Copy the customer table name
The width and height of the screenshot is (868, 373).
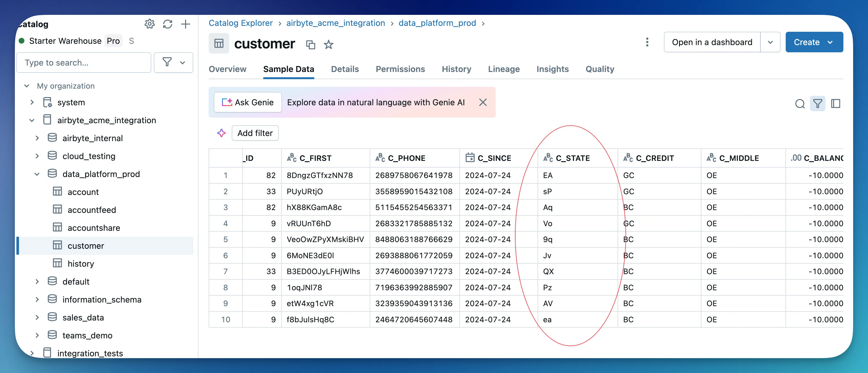(310, 44)
